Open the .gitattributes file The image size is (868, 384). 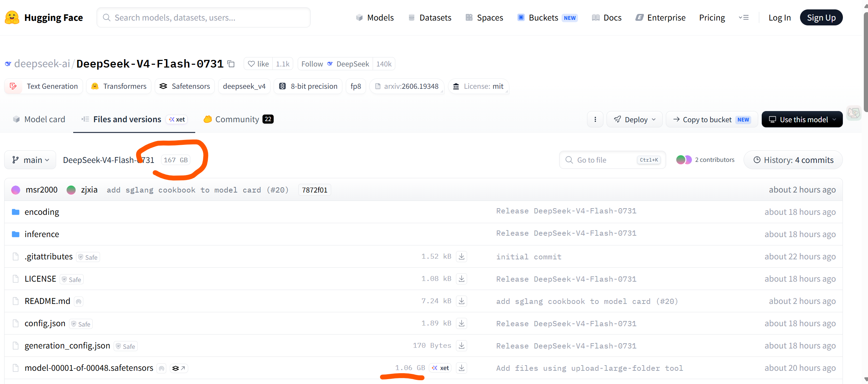point(49,257)
